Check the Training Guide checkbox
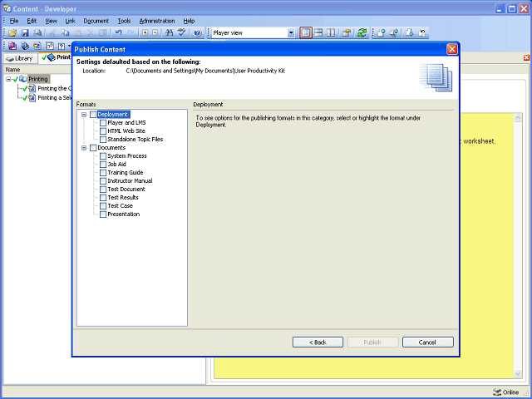 point(103,173)
